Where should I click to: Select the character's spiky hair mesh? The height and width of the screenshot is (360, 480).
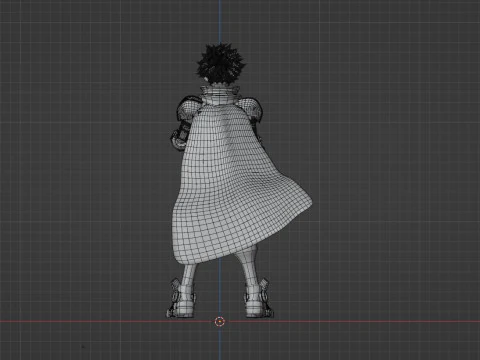pyautogui.click(x=220, y=63)
